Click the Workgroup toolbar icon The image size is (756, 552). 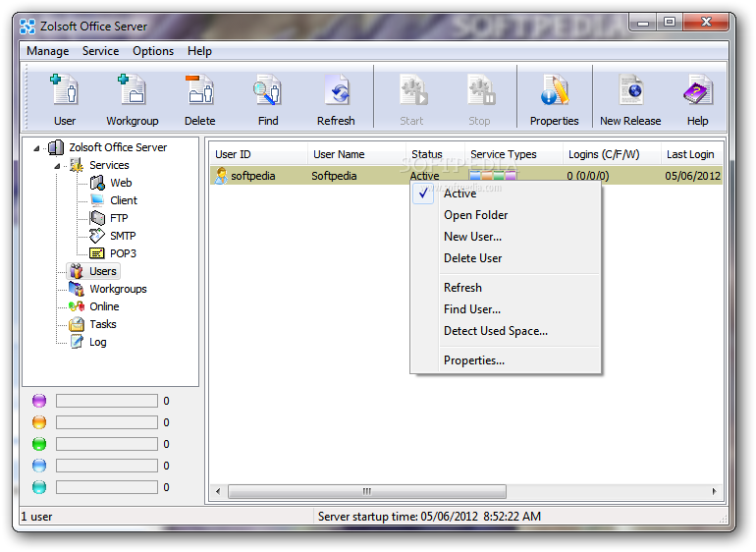coord(132,89)
